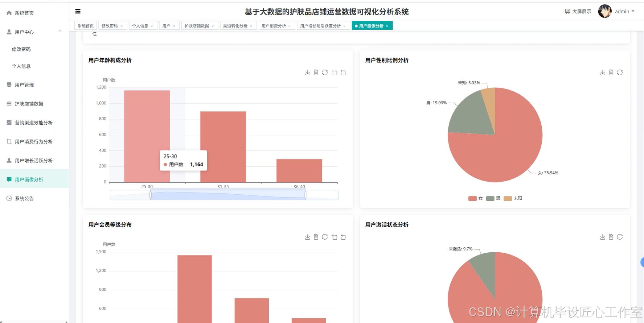Click the chart icon beside 营销渠道效能分析
The width and height of the screenshot is (644, 323).
(9, 123)
